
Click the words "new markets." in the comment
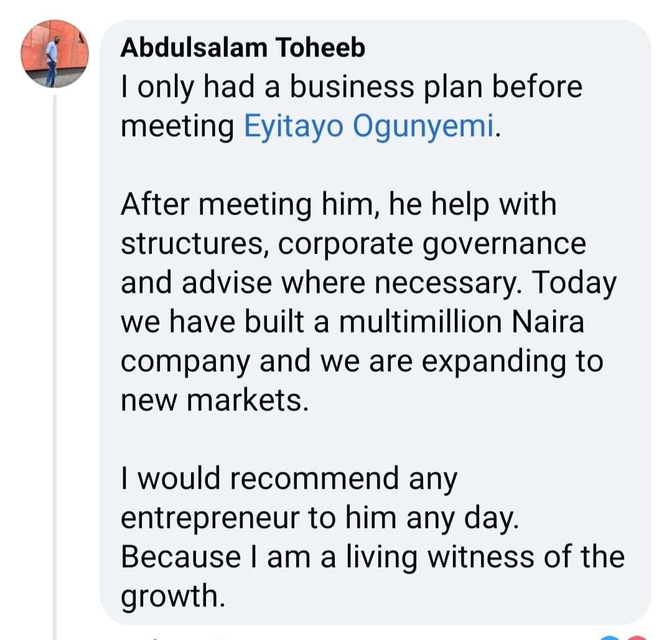(215, 401)
